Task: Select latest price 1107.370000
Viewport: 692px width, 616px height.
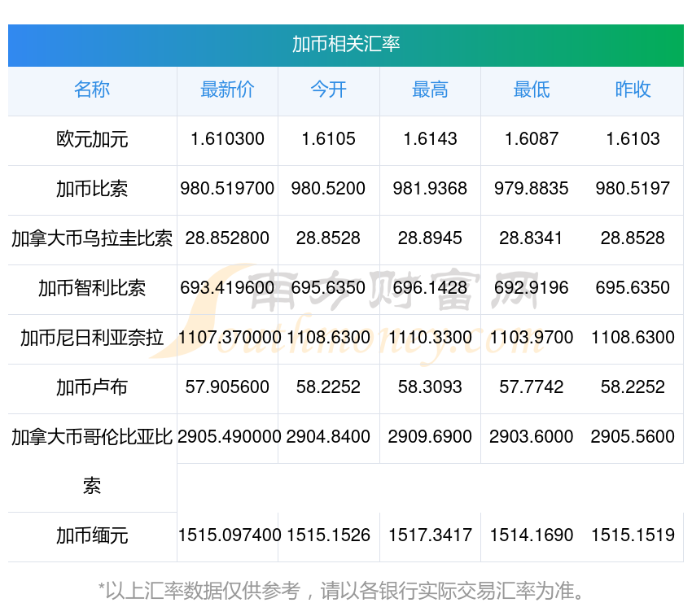Action: click(x=229, y=338)
